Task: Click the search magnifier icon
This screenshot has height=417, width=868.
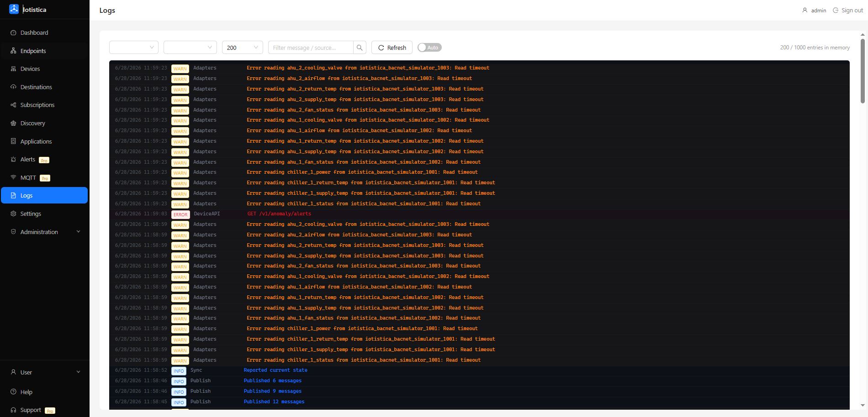Action: (360, 48)
